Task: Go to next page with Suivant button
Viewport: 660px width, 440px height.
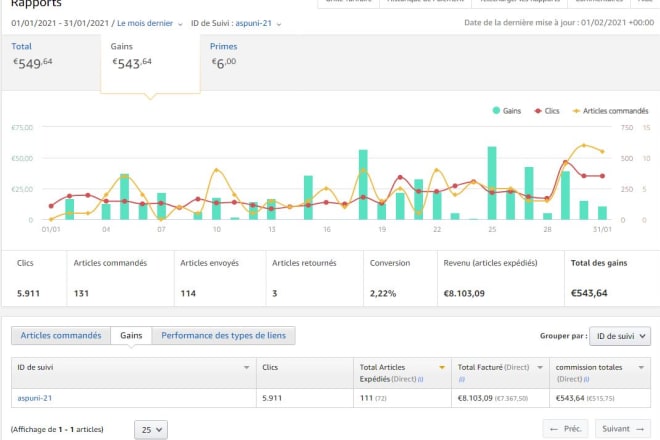Action: (623, 429)
